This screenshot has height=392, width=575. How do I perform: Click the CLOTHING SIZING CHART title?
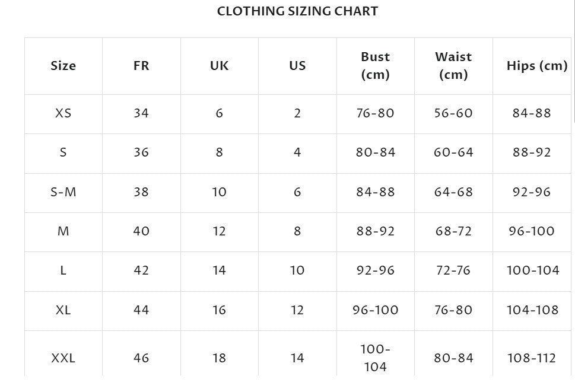(297, 11)
